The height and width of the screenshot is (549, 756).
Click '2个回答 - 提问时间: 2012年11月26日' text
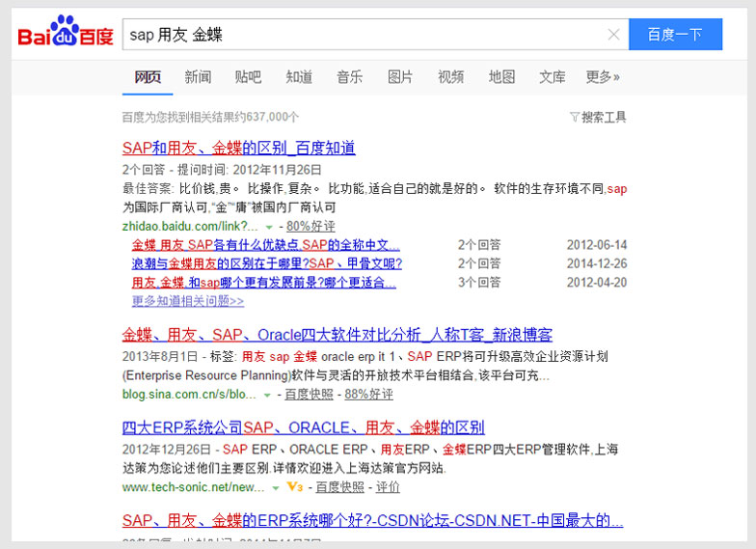pyautogui.click(x=222, y=170)
